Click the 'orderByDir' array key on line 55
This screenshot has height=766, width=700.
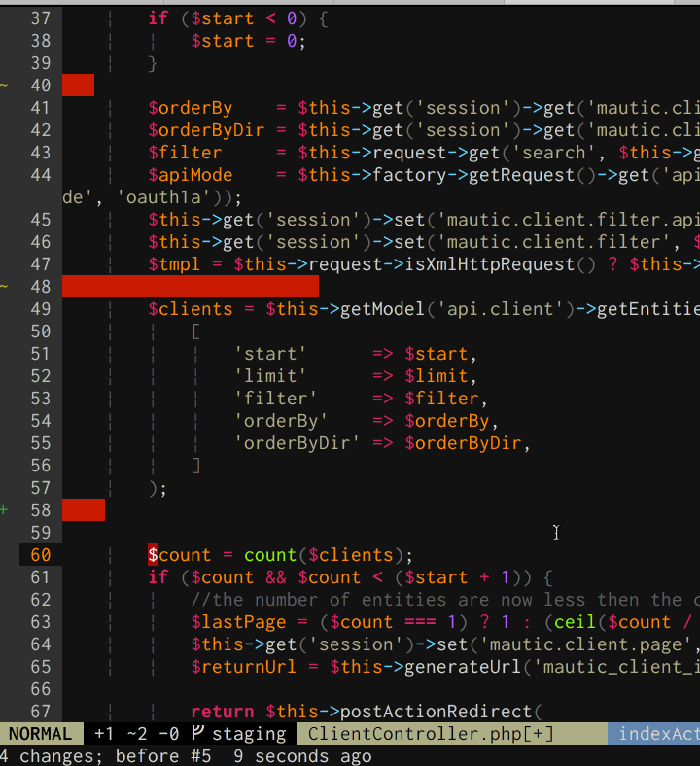tap(297, 443)
